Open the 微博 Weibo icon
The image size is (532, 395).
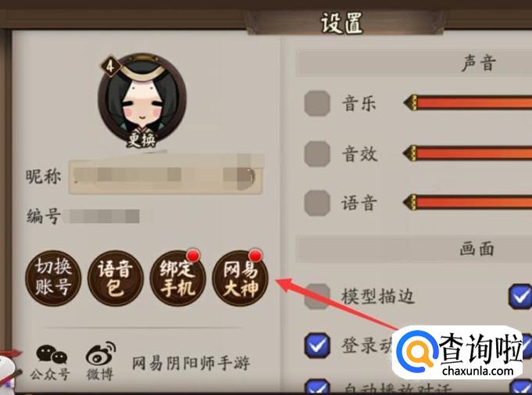point(101,361)
